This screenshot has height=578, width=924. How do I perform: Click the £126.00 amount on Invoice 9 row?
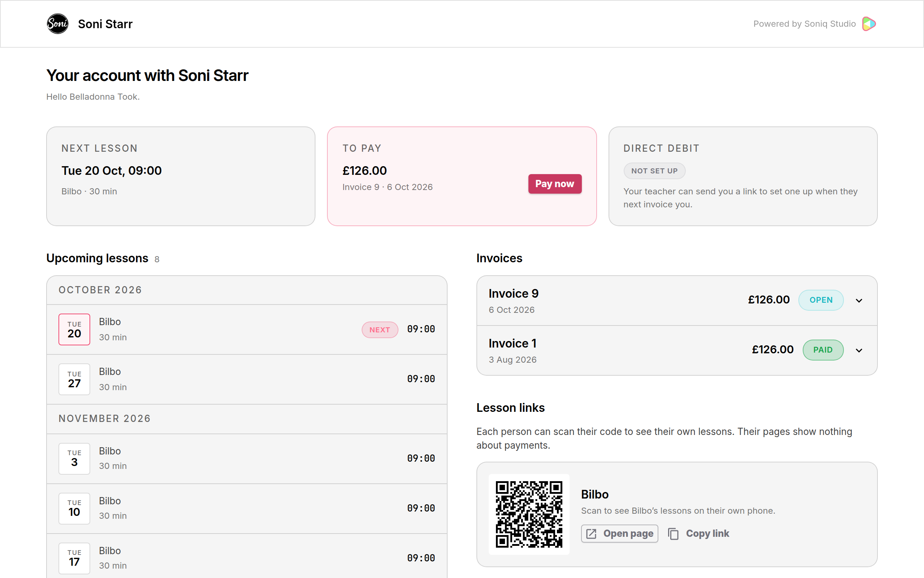[768, 300]
